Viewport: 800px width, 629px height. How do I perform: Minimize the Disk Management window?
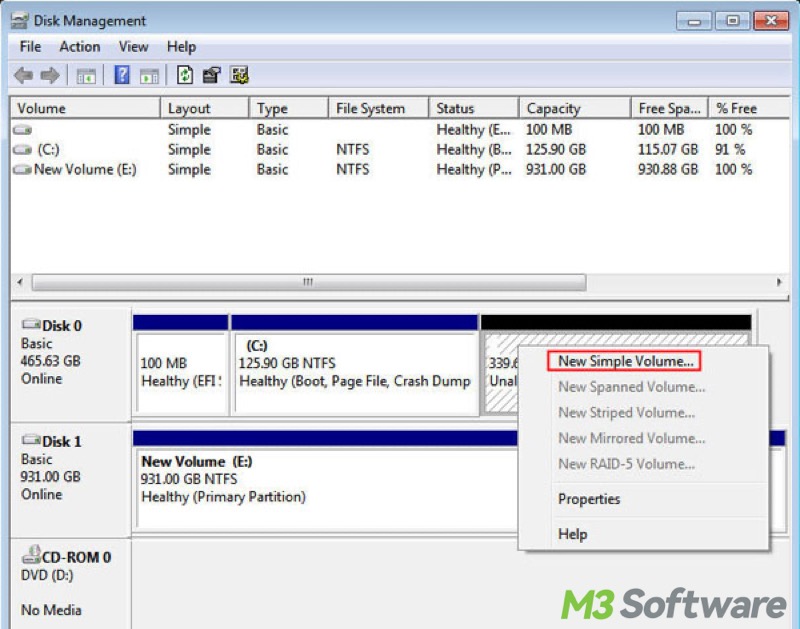click(694, 21)
